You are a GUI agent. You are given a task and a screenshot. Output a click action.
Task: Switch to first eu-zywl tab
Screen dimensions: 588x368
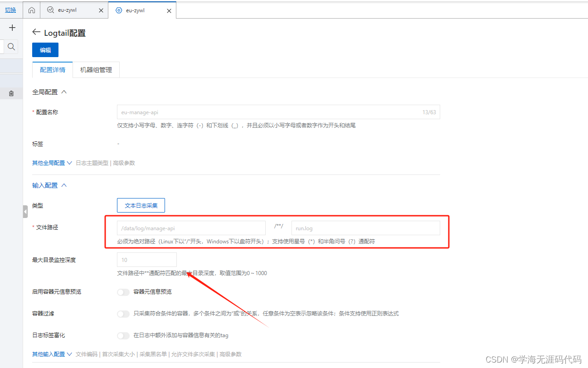tap(74, 10)
